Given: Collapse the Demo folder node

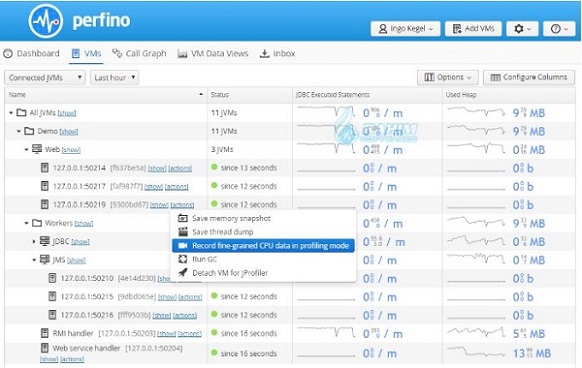Looking at the screenshot, I should (19, 131).
